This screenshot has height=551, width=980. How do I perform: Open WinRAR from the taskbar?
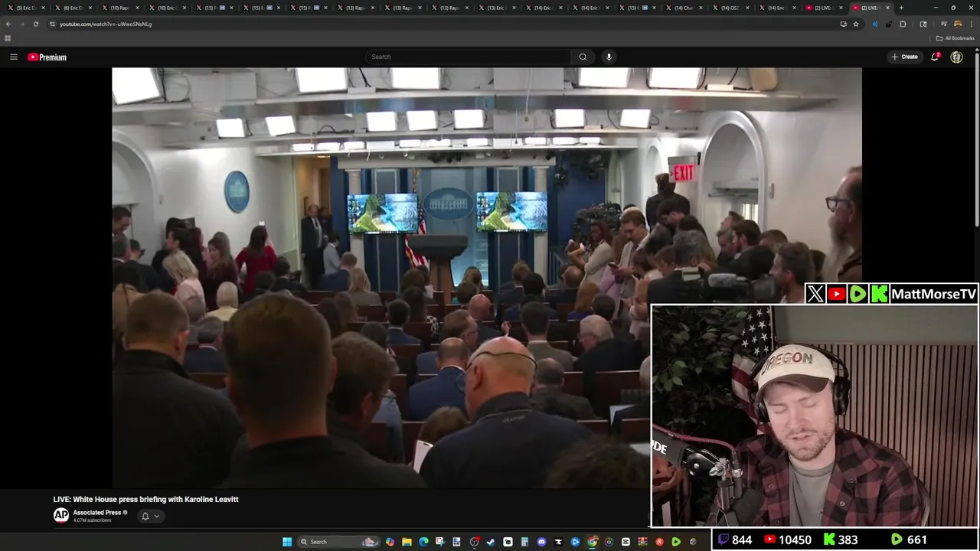click(x=642, y=542)
